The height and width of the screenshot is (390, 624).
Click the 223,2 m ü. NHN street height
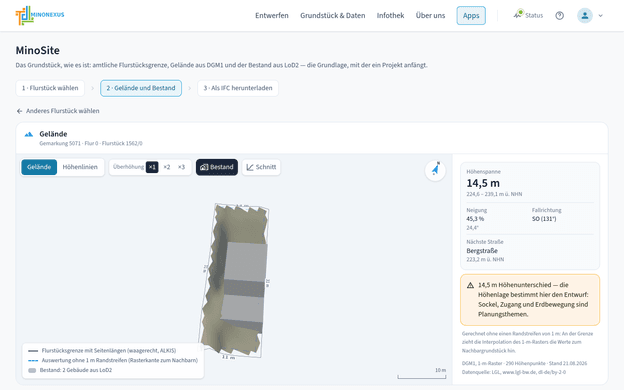(485, 259)
